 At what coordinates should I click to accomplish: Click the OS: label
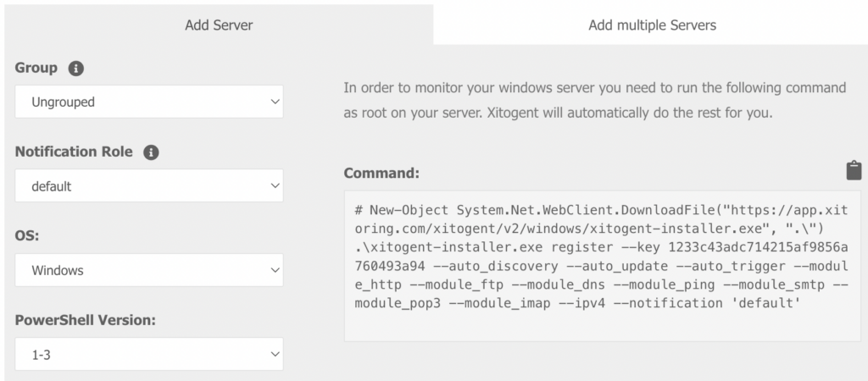(x=26, y=236)
